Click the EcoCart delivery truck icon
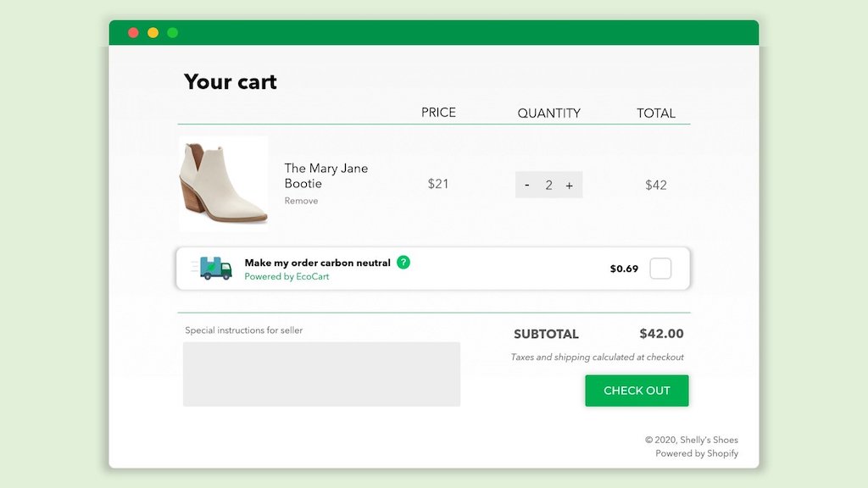Screen dimensions: 868x488 pos(215,269)
